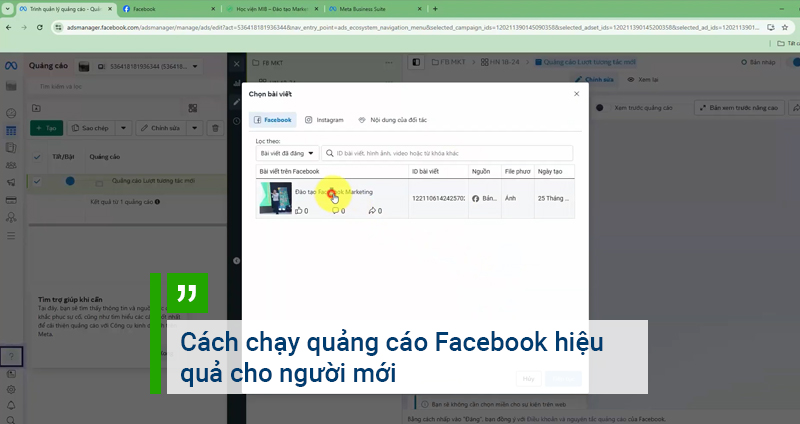Click the trash delete icon in toolbar
This screenshot has width=800, height=424.
coord(215,128)
